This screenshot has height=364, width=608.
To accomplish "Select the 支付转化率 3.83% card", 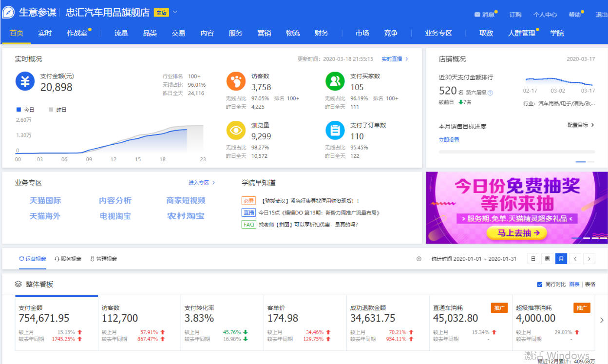I will point(222,323).
